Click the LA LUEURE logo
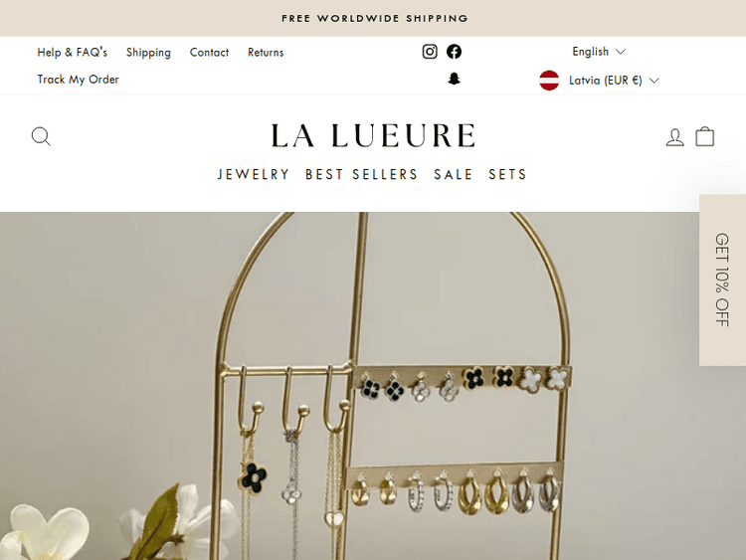The height and width of the screenshot is (560, 746). 373,135
